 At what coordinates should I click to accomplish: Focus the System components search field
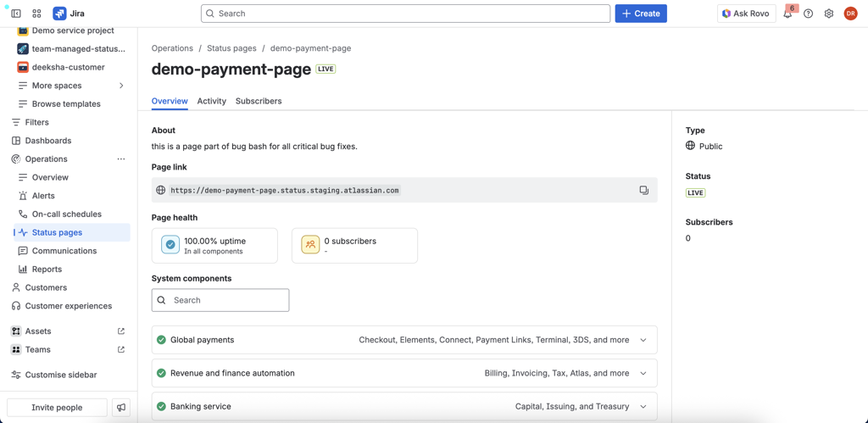(220, 300)
